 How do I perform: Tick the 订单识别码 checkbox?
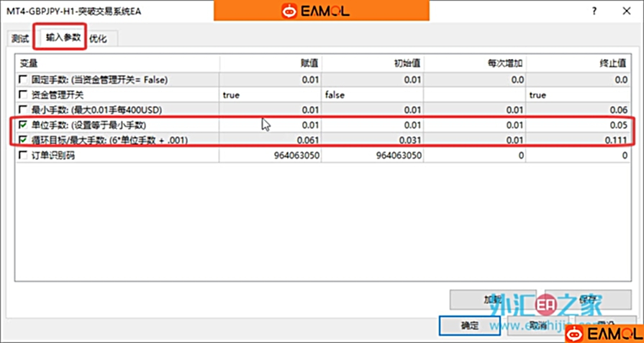(24, 155)
